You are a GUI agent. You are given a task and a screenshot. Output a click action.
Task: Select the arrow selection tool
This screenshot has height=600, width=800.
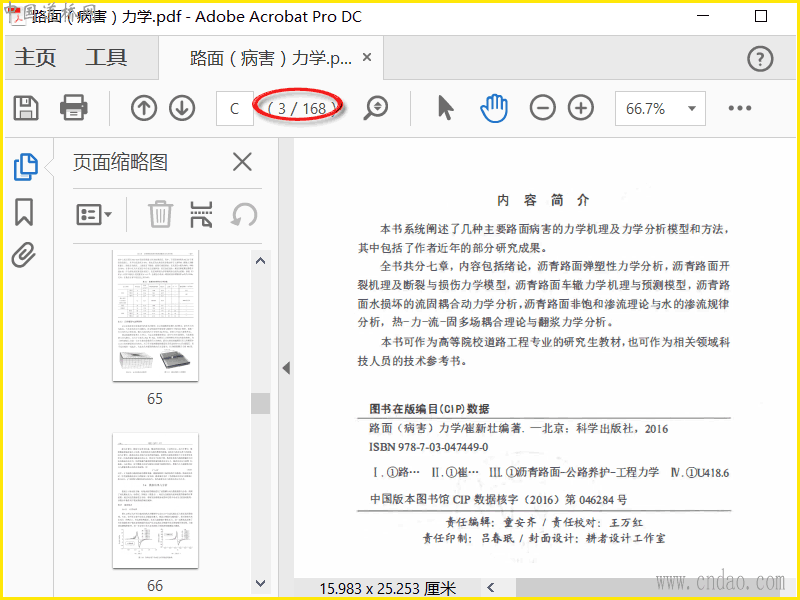[445, 108]
